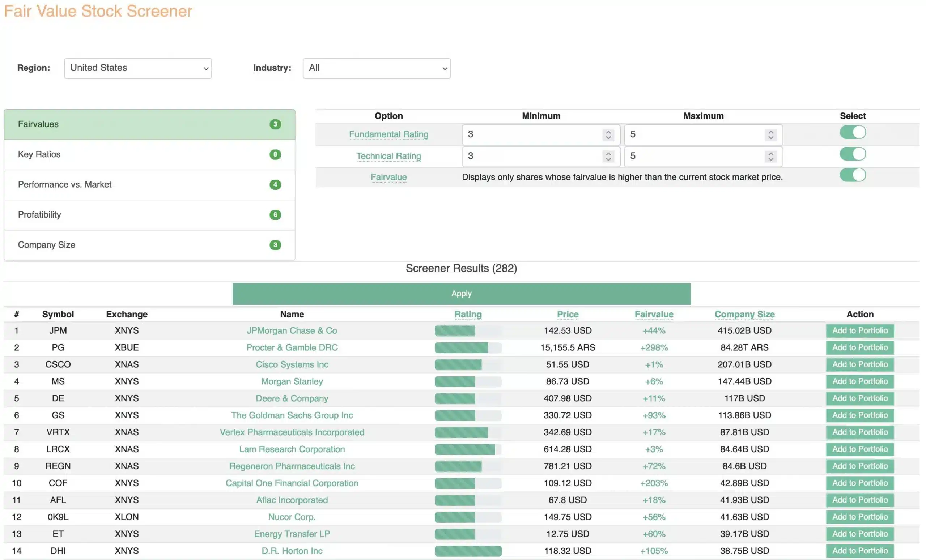Open the Technical Rating option link
The height and width of the screenshot is (560, 926).
[388, 156]
